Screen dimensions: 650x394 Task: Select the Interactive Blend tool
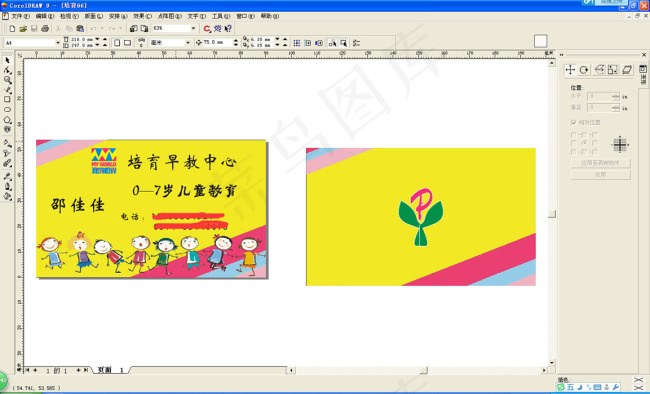(7, 163)
